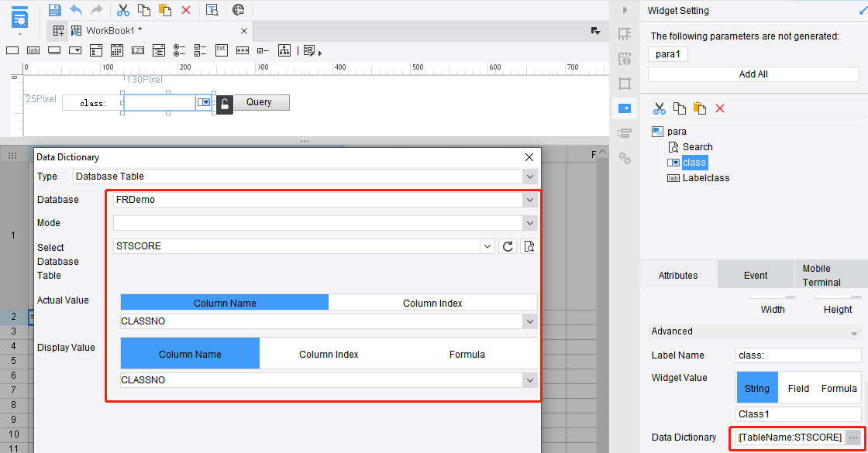Delete selection using top toolbar red X
Image resolution: width=868 pixels, height=453 pixels.
186,10
